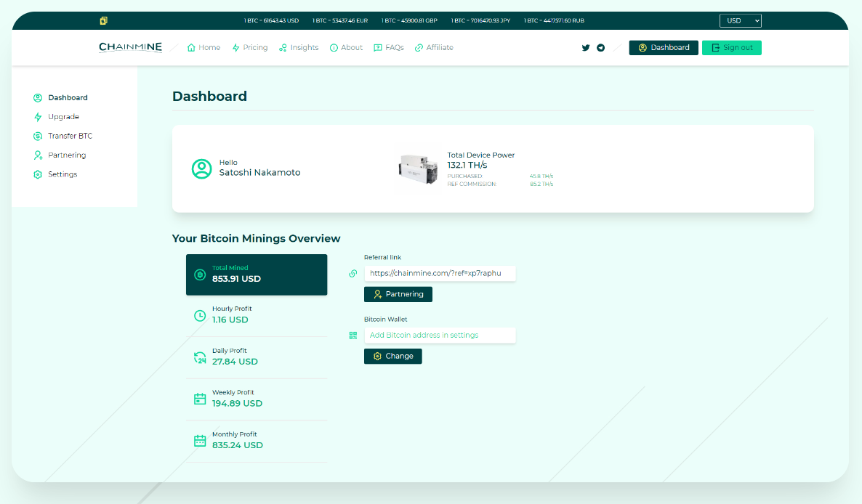
Task: Click the Bitcoin wallet QR code icon
Action: point(353,336)
